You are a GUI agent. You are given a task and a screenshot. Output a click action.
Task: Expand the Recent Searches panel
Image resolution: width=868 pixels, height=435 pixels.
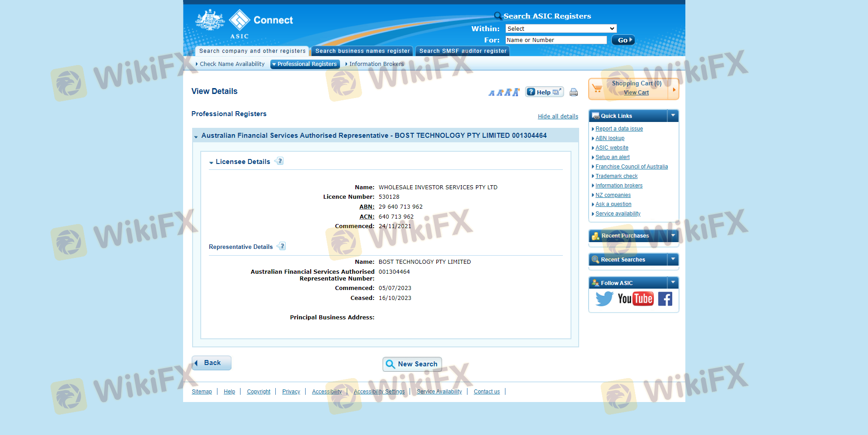pyautogui.click(x=673, y=259)
